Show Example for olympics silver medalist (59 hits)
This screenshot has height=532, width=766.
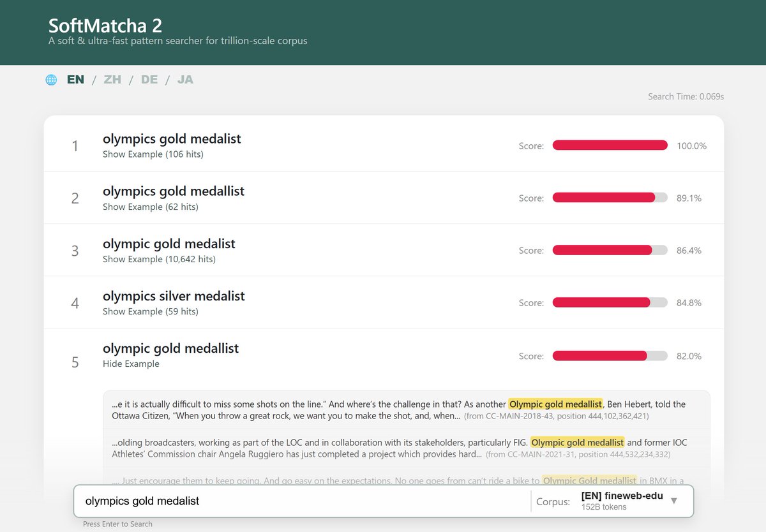pyautogui.click(x=151, y=311)
